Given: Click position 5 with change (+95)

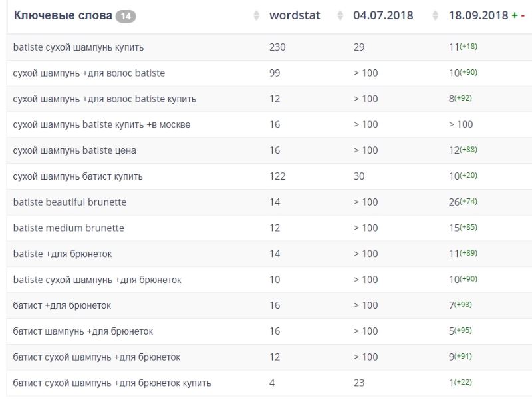Looking at the screenshot, I should (460, 331).
